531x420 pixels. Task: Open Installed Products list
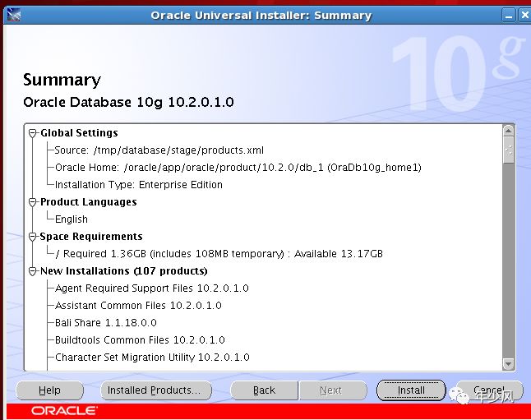point(156,390)
